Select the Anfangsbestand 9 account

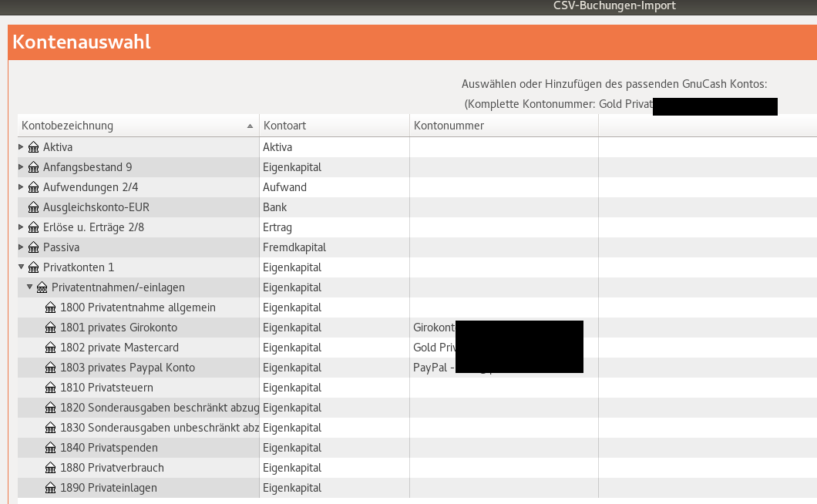click(x=417, y=167)
